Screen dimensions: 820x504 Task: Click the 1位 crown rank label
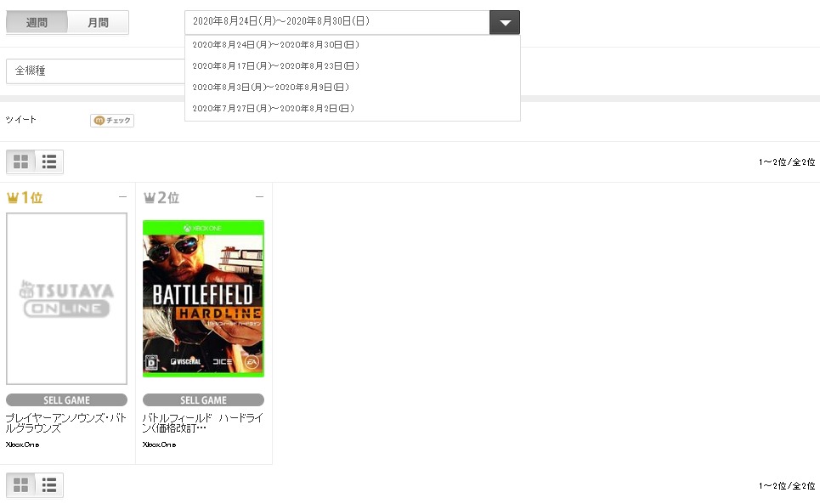click(25, 198)
